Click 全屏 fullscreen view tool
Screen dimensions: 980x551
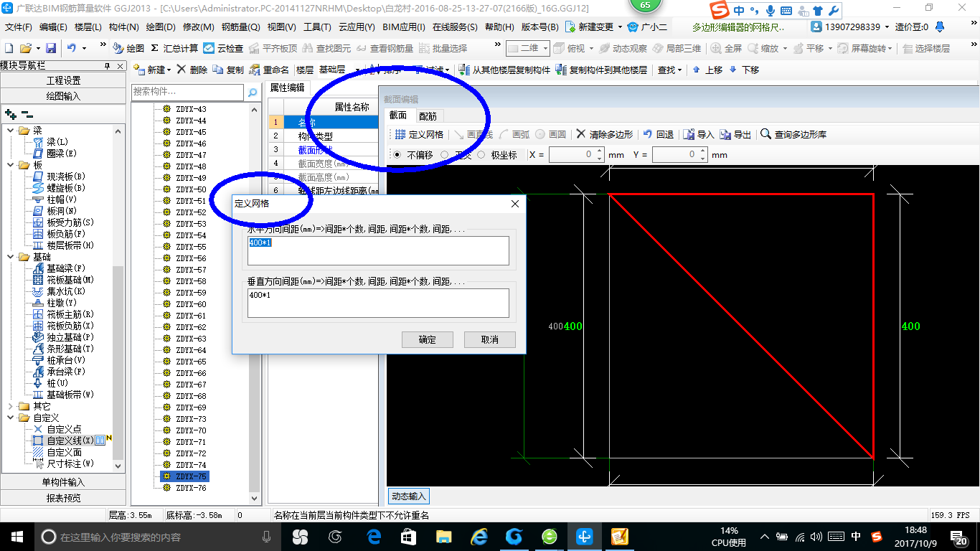[727, 48]
